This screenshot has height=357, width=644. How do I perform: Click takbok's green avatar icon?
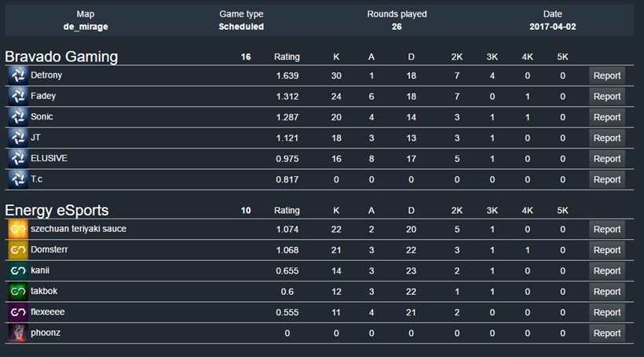18,292
